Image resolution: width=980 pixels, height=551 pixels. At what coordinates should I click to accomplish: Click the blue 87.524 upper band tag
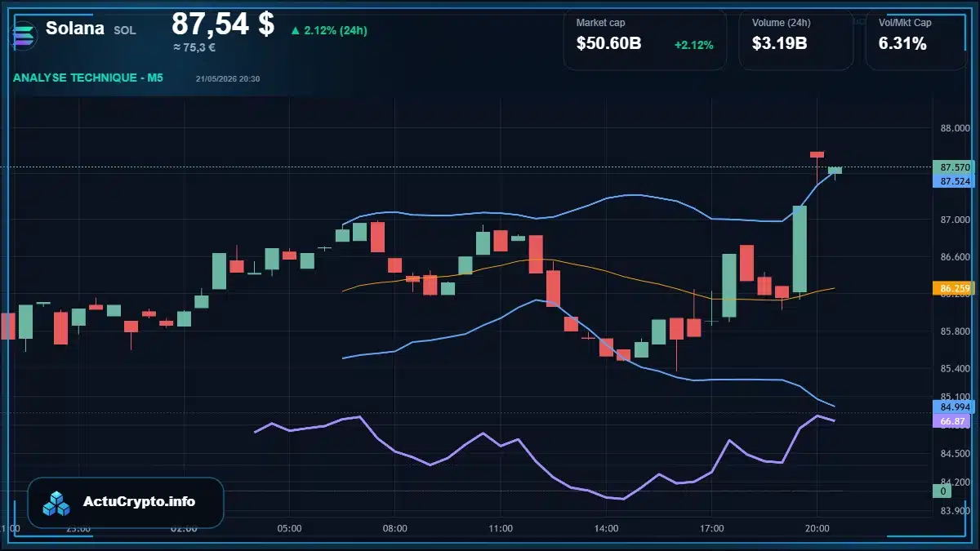952,181
